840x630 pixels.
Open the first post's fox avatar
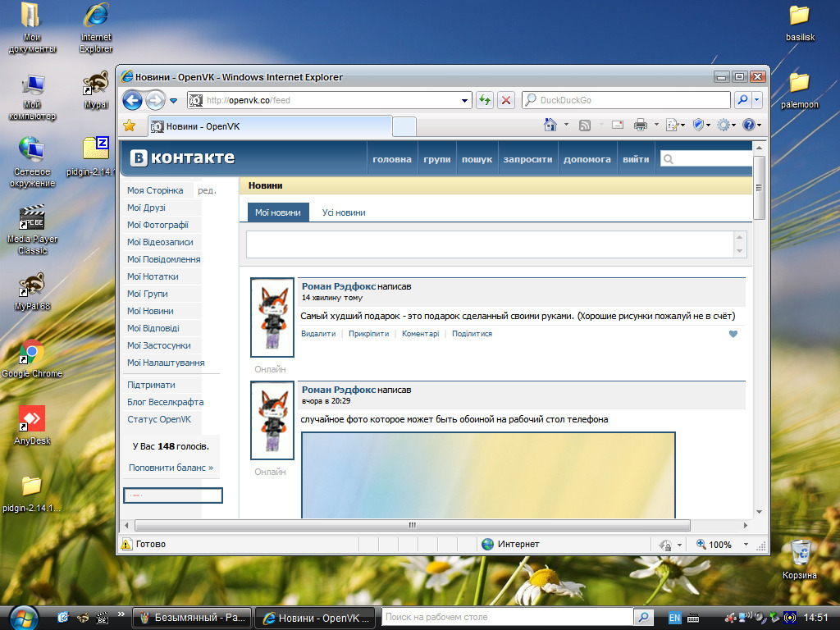click(272, 317)
